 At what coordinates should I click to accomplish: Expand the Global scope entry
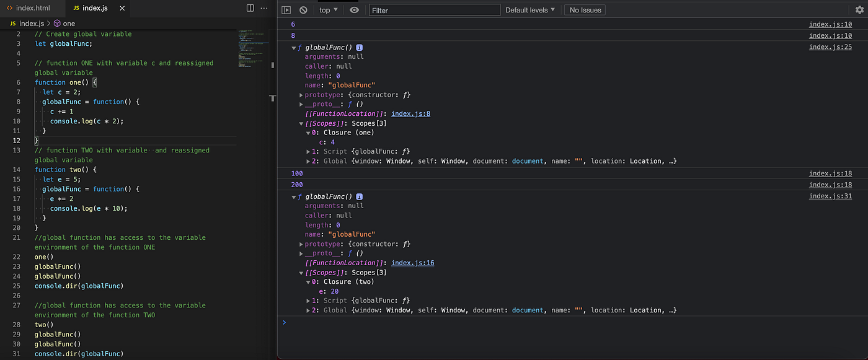[x=308, y=160]
